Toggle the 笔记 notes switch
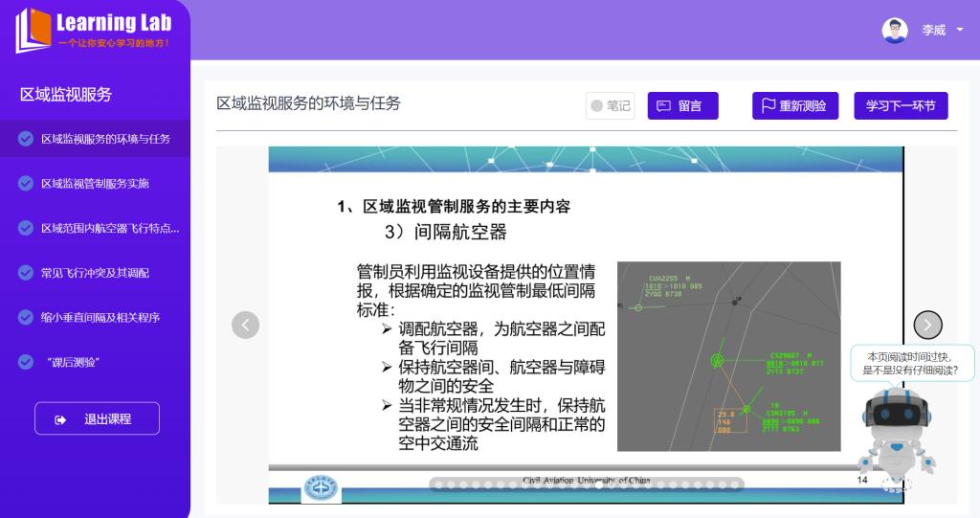Screen dimensions: 980x518 [x=610, y=106]
